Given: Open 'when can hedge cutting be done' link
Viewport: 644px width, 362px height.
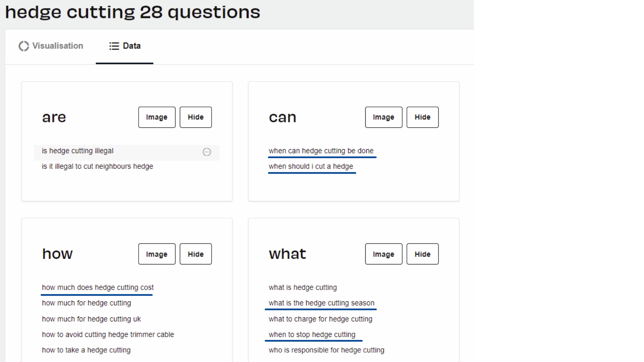Looking at the screenshot, I should point(321,150).
